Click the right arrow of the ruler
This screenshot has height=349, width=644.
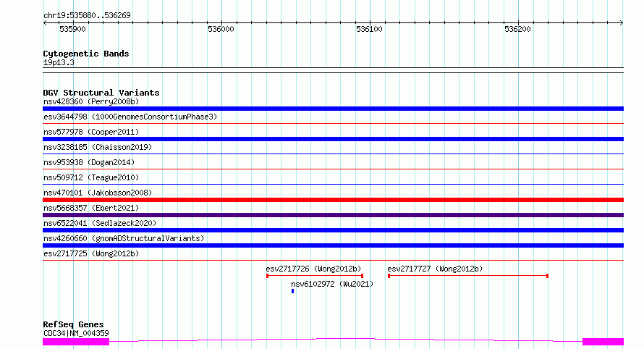point(622,23)
